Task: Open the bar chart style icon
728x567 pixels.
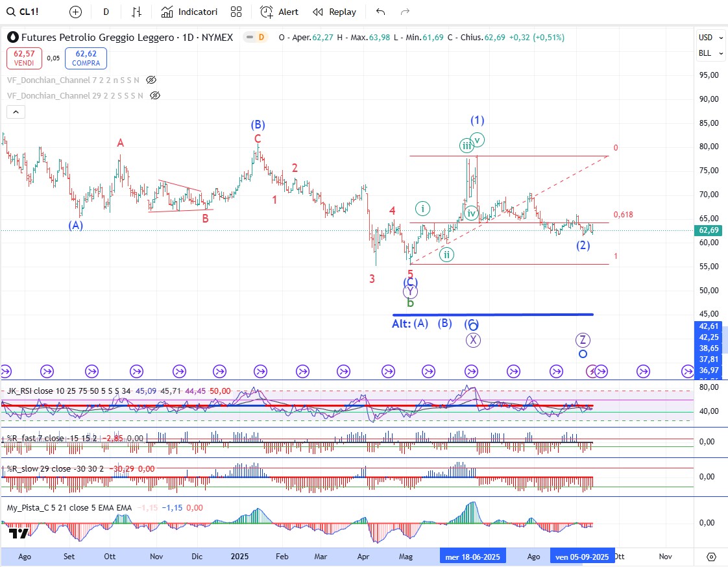Action: point(136,12)
